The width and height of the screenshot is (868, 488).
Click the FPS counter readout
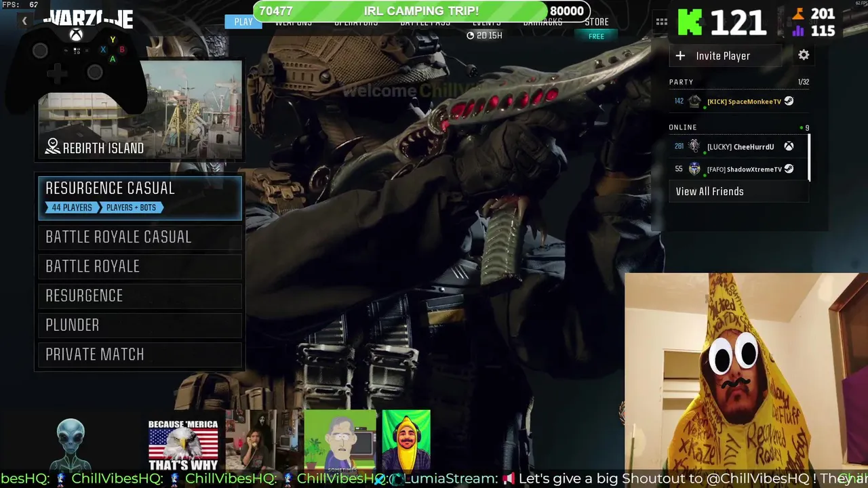20,5
